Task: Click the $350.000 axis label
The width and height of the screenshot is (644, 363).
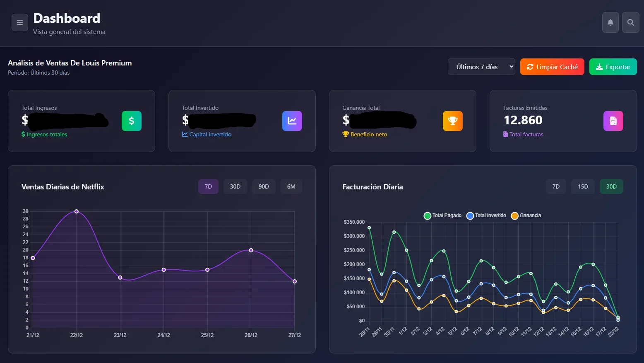Action: point(354,222)
